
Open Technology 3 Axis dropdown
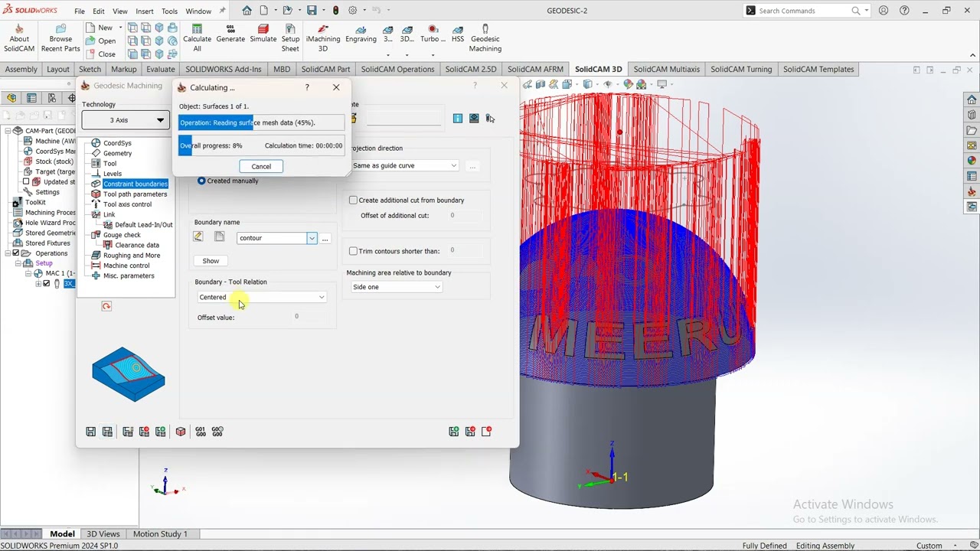(126, 120)
